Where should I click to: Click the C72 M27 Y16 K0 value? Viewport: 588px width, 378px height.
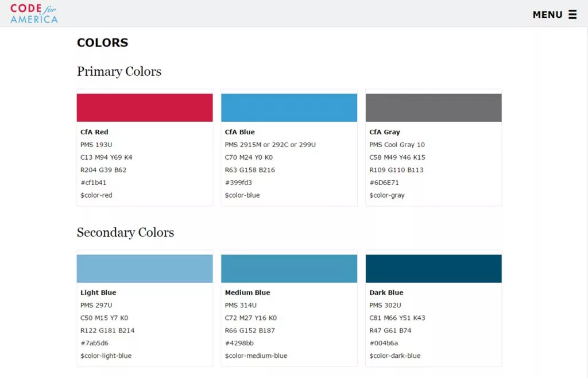(x=251, y=318)
